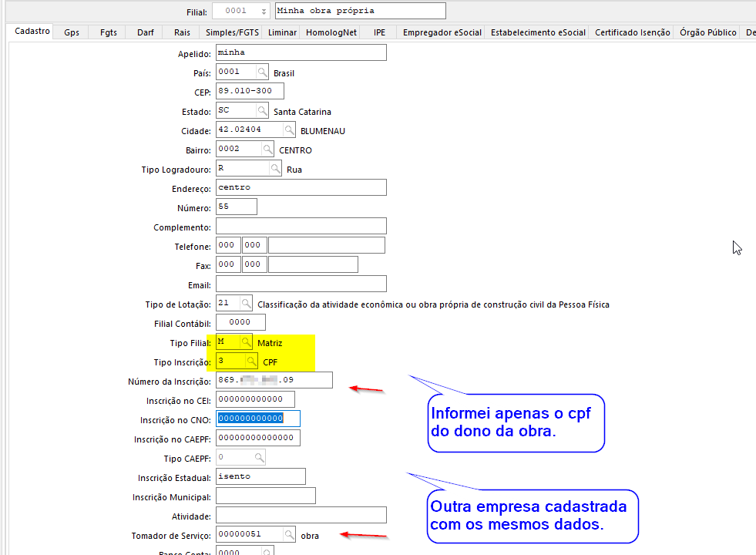Image resolution: width=756 pixels, height=555 pixels.
Task: Open the Bairro search magnifier
Action: tap(267, 150)
